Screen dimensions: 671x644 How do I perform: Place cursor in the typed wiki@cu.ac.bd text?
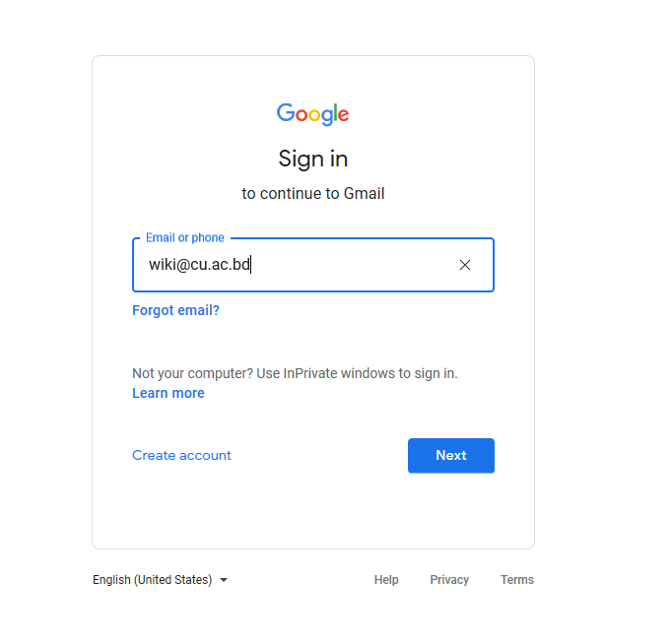(x=199, y=265)
